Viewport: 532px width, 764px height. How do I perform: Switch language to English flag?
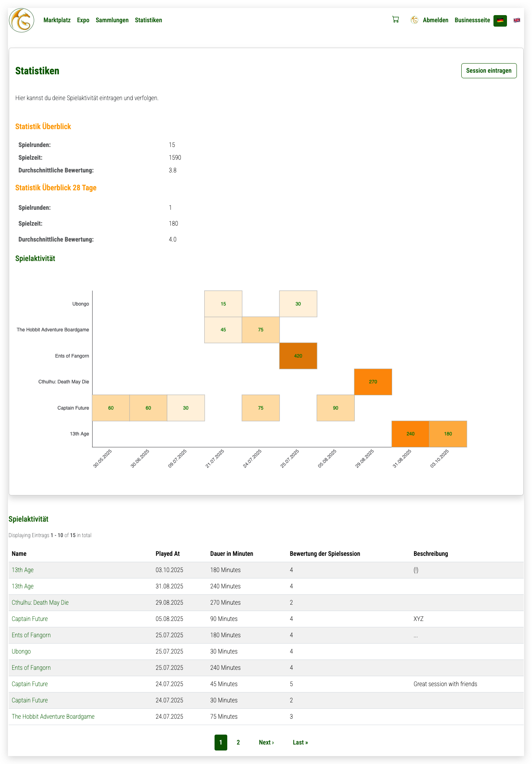[x=517, y=20]
